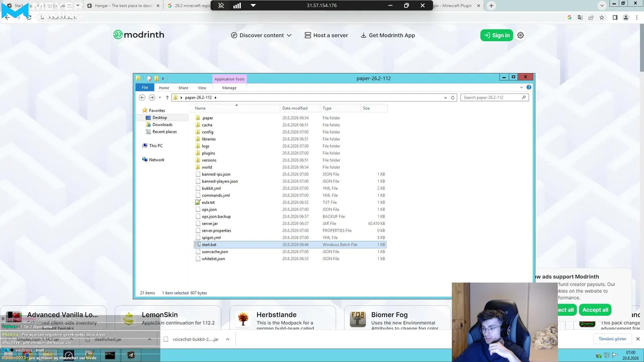The width and height of the screenshot is (644, 362).
Task: Open the recent locations dropdown arrow
Action: click(159, 98)
